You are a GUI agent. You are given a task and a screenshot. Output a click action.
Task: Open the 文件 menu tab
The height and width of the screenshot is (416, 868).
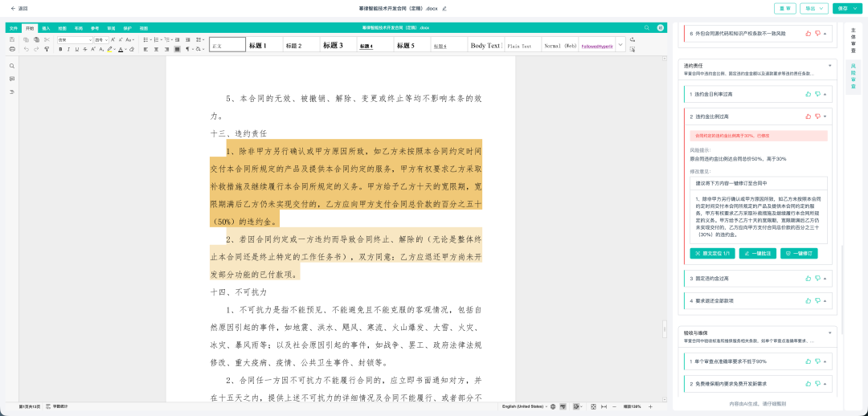14,27
